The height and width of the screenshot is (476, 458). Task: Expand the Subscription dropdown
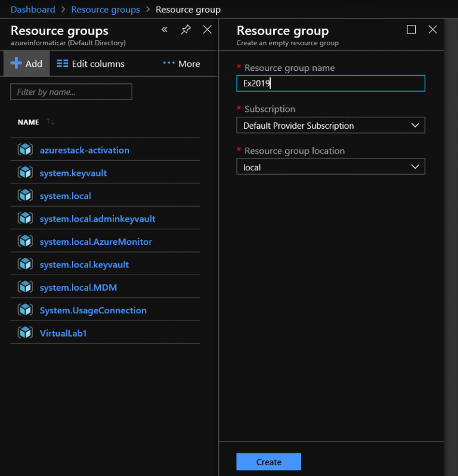coord(330,126)
